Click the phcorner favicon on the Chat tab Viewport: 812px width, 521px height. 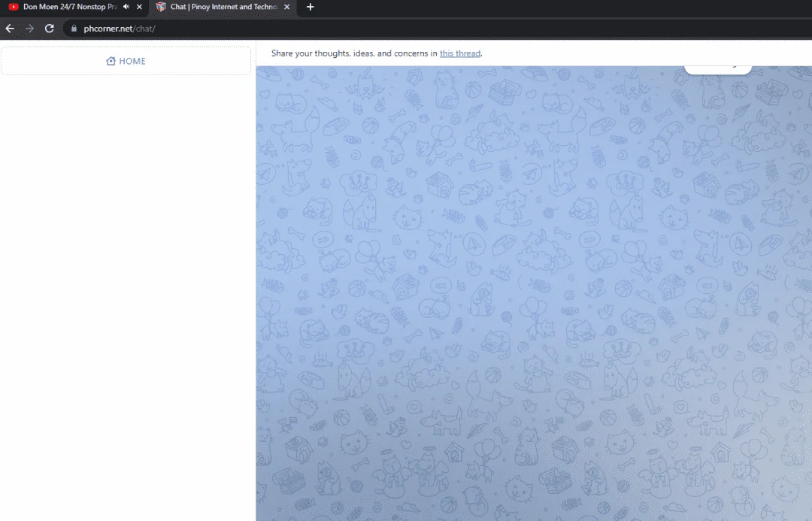[x=161, y=7]
